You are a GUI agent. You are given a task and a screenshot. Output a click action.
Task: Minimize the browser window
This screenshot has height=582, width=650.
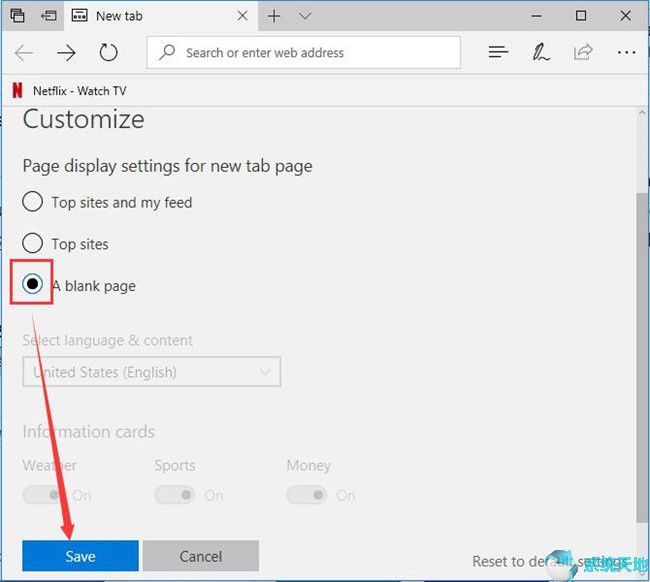tap(537, 16)
